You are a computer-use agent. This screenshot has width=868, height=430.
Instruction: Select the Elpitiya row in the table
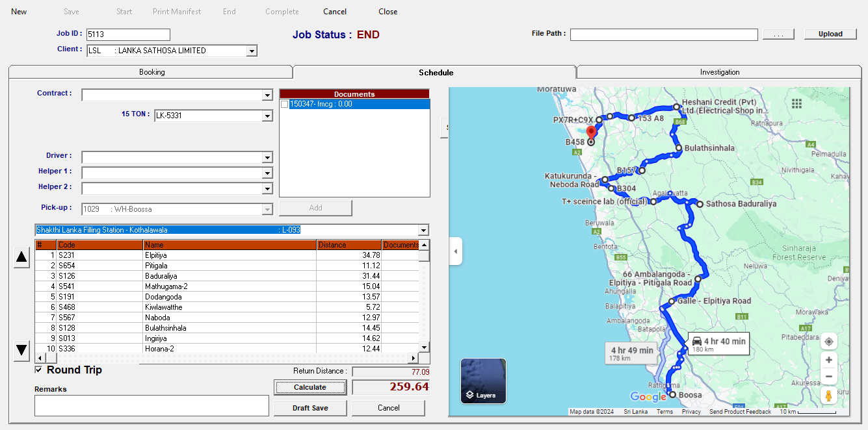pos(227,255)
